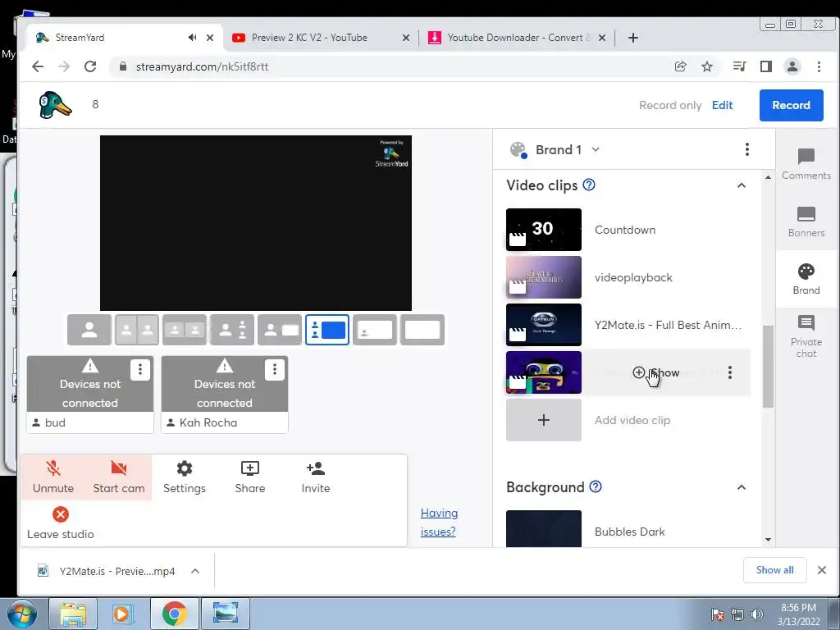Viewport: 840px width, 630px height.
Task: Click Show all downloads
Action: pos(774,570)
